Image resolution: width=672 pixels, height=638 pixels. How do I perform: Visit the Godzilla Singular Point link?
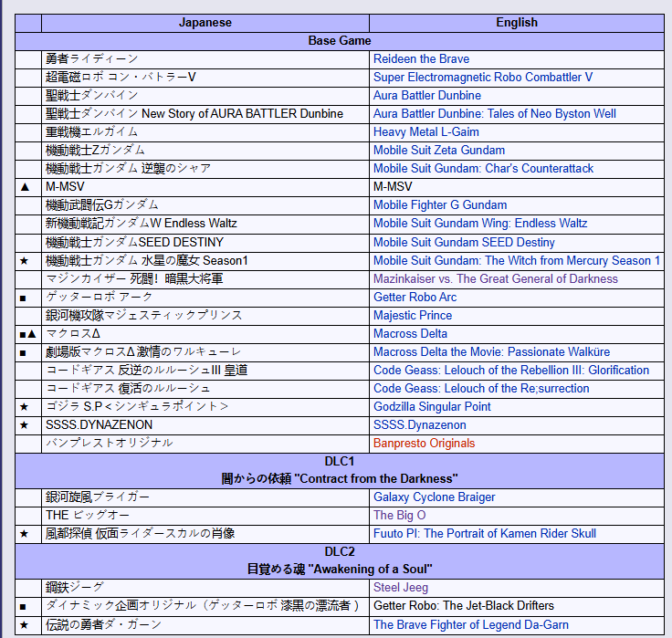[432, 407]
